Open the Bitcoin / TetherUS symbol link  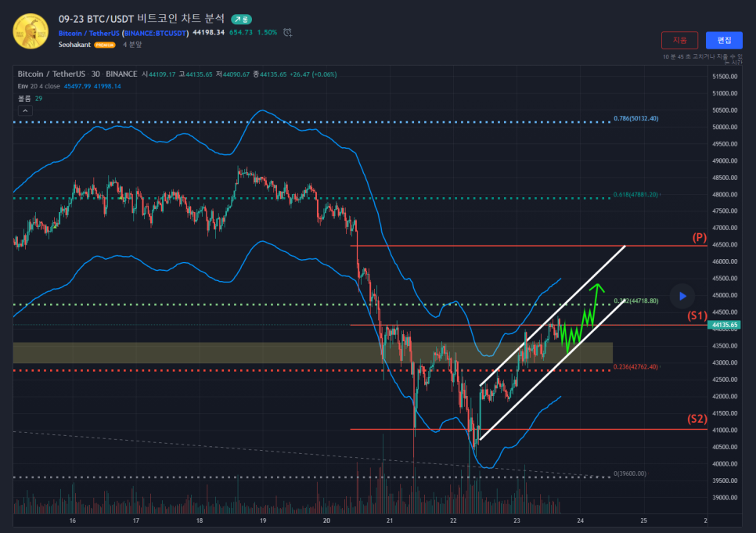(88, 33)
